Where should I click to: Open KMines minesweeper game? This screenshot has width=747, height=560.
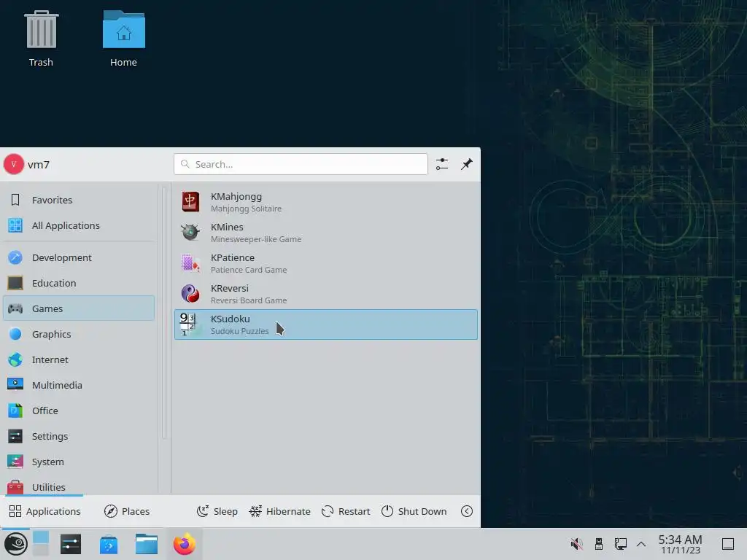[325, 233]
